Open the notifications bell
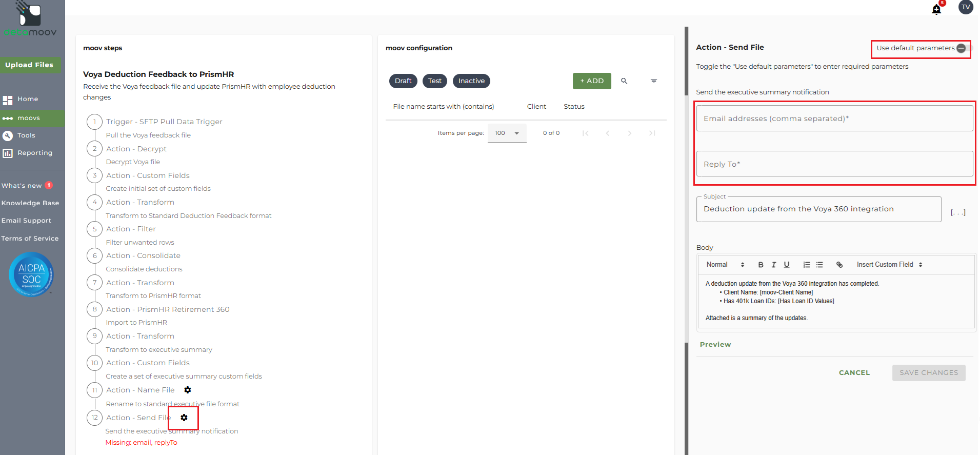The width and height of the screenshot is (980, 455). tap(936, 9)
